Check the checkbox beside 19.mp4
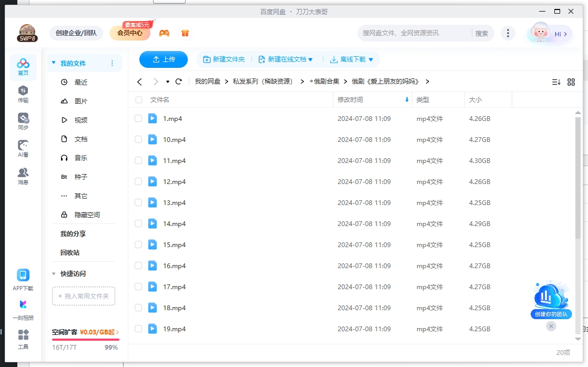This screenshot has width=588, height=367. point(138,329)
